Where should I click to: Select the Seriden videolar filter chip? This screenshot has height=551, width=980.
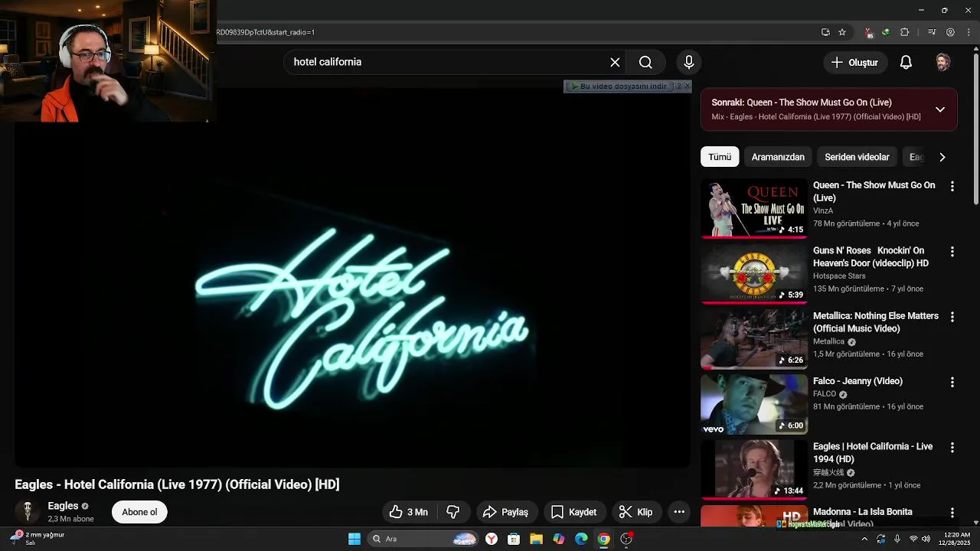(857, 157)
